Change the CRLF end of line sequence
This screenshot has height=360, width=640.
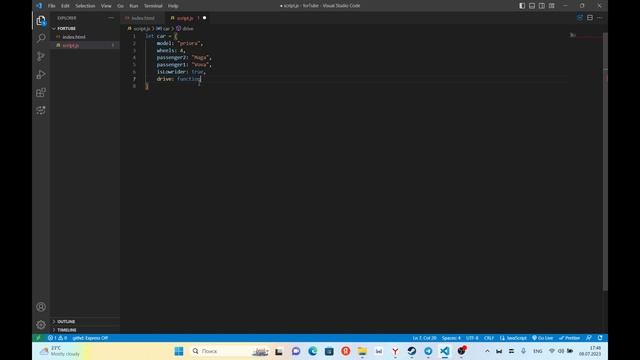(489, 338)
